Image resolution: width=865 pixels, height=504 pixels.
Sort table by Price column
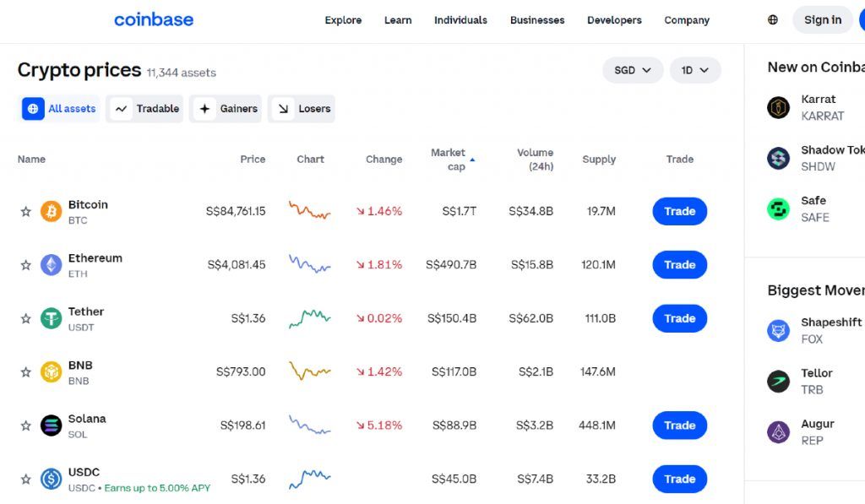coord(253,160)
